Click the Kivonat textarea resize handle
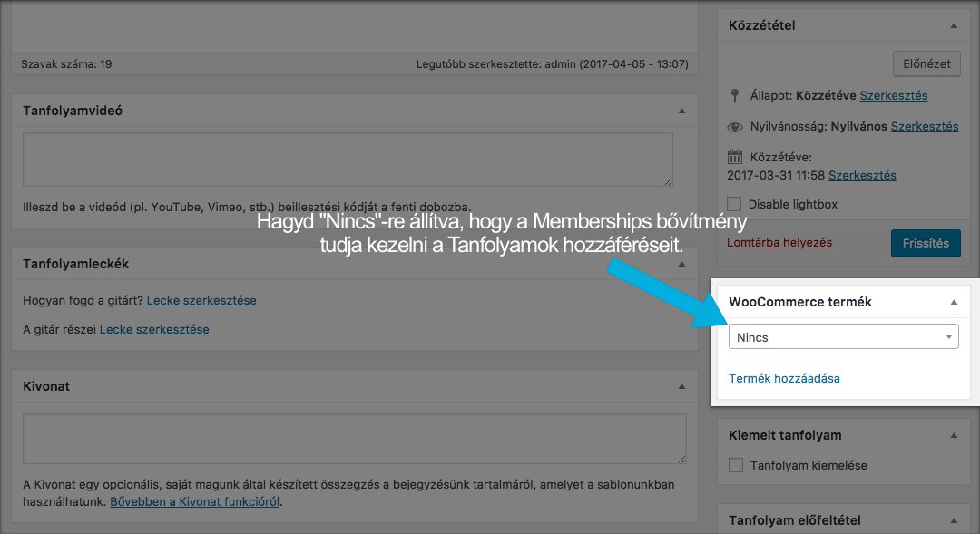The height and width of the screenshot is (534, 980). click(681, 459)
